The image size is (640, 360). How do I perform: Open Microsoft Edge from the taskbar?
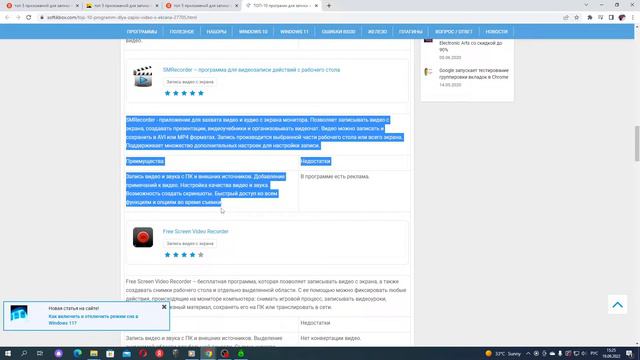(x=78, y=353)
